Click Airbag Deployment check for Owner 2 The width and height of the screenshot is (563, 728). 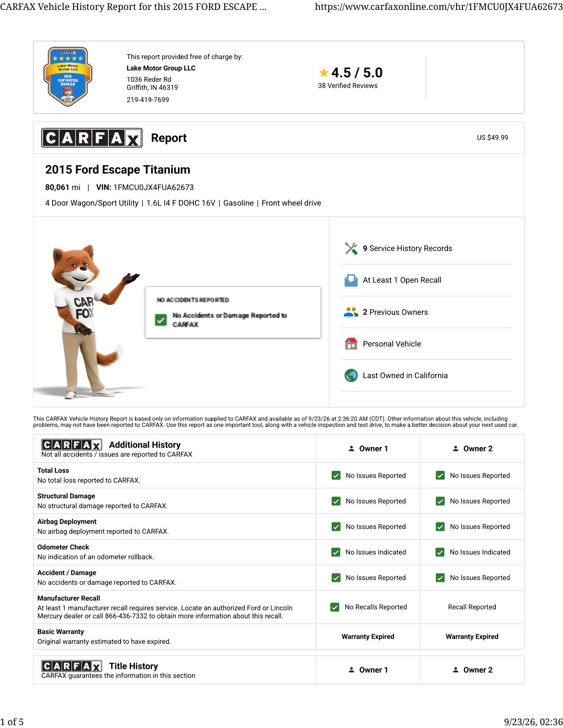coord(440,527)
